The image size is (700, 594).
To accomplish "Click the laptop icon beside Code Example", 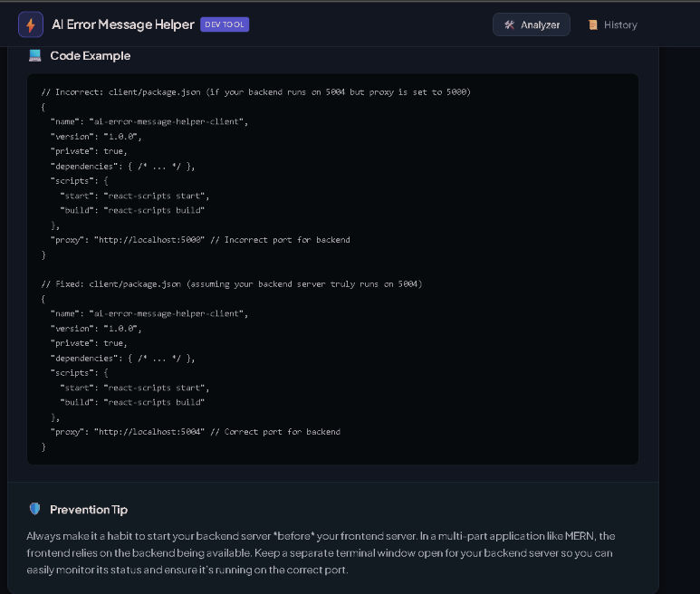I will (34, 56).
